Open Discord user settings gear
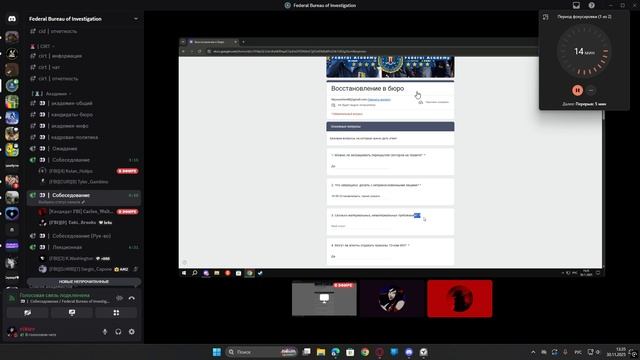 (131, 332)
